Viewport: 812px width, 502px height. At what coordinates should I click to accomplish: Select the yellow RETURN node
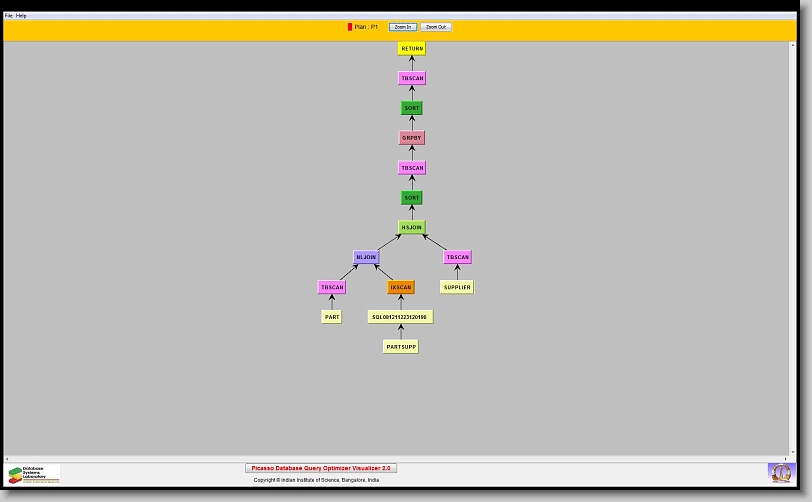click(412, 48)
